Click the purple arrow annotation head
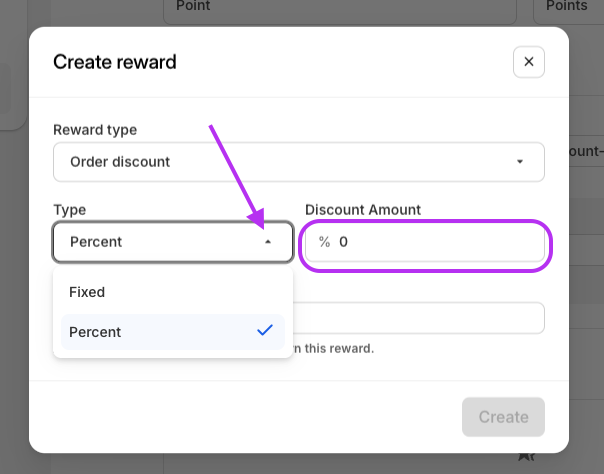The width and height of the screenshot is (604, 474). pyautogui.click(x=257, y=220)
